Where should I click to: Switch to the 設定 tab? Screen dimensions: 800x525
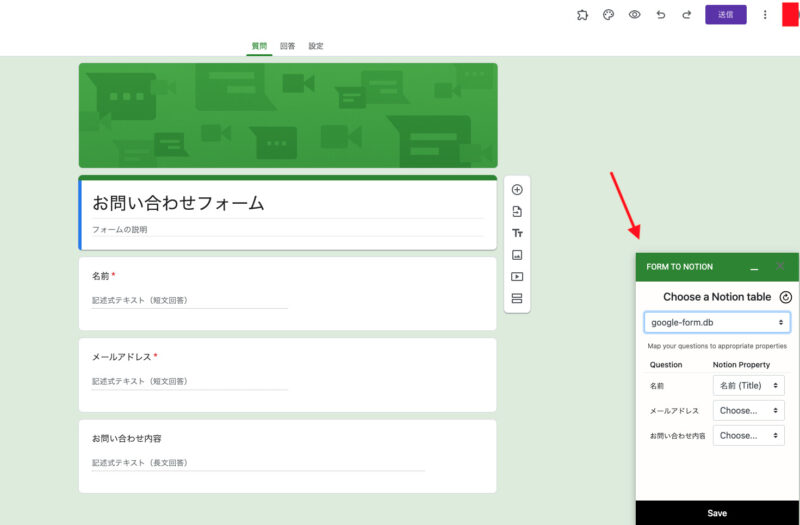tap(316, 46)
